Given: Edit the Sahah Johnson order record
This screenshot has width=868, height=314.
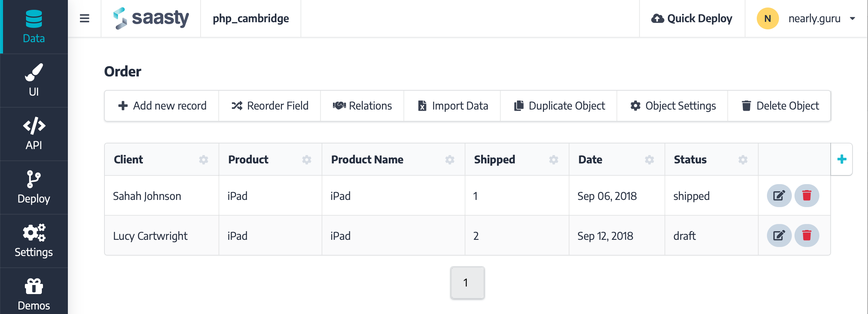Looking at the screenshot, I should click(779, 196).
